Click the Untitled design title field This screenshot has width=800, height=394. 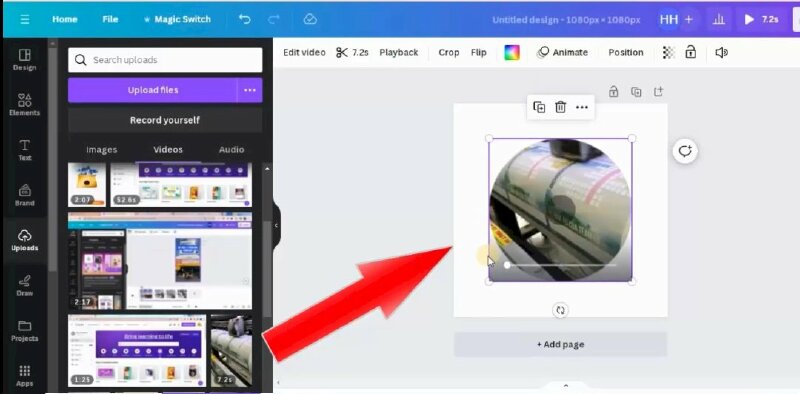pos(566,20)
